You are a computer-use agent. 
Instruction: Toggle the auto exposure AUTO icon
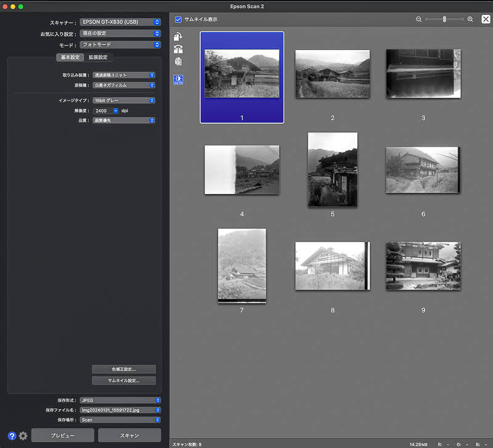point(178,80)
